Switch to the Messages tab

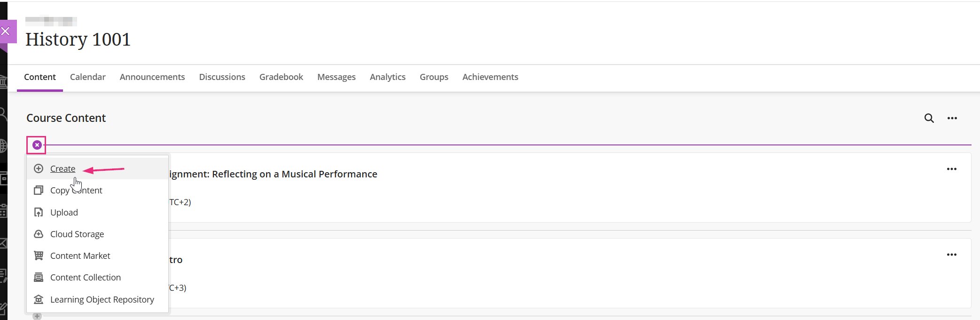coord(337,77)
